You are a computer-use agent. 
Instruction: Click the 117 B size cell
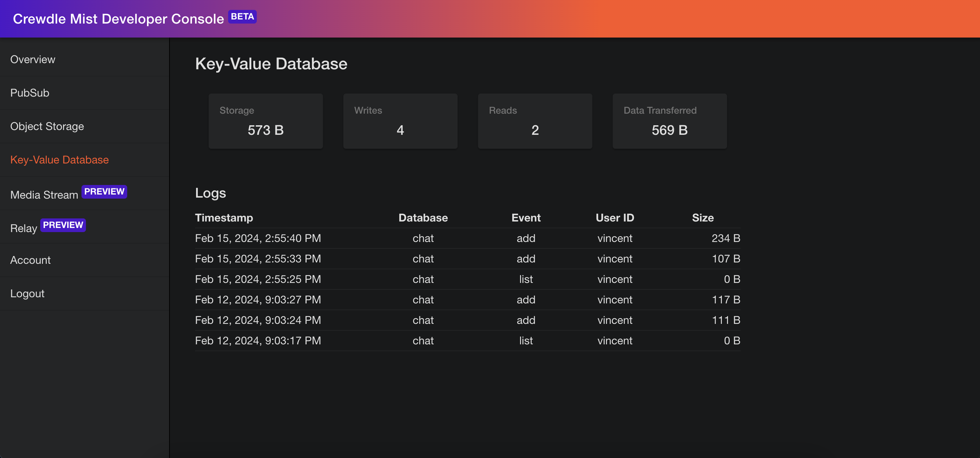tap(726, 300)
